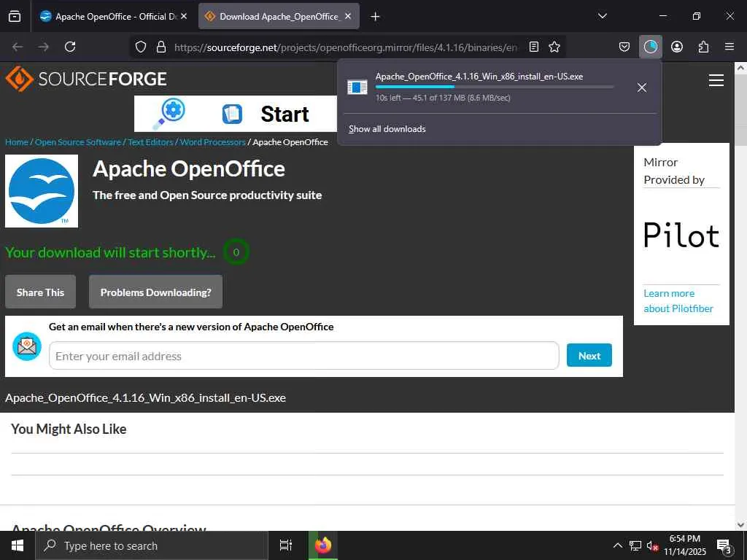Click the countdown timer circle
This screenshot has height=560, width=747.
click(x=236, y=252)
